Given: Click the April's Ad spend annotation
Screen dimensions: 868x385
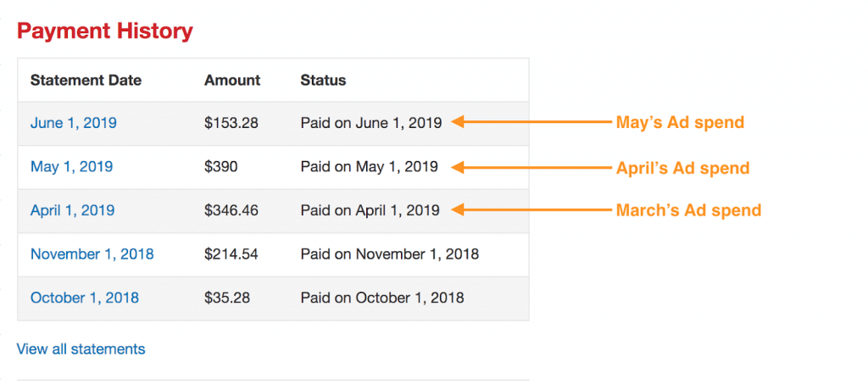Looking at the screenshot, I should [x=683, y=167].
